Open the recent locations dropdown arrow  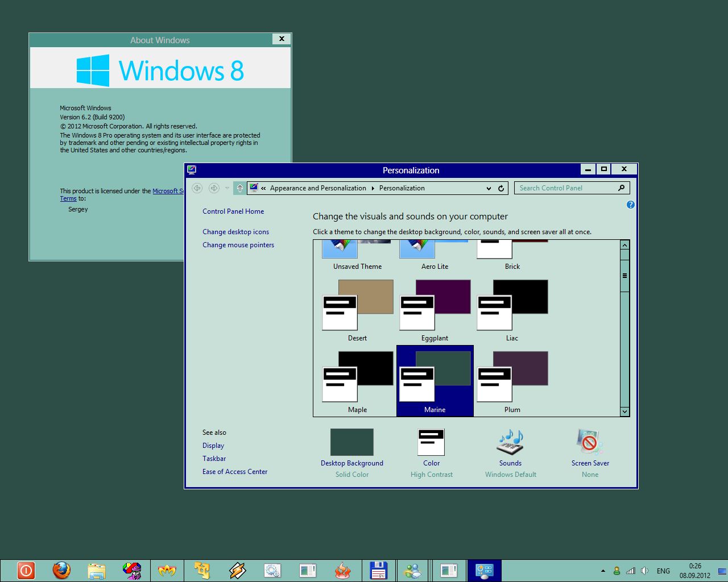pyautogui.click(x=227, y=188)
